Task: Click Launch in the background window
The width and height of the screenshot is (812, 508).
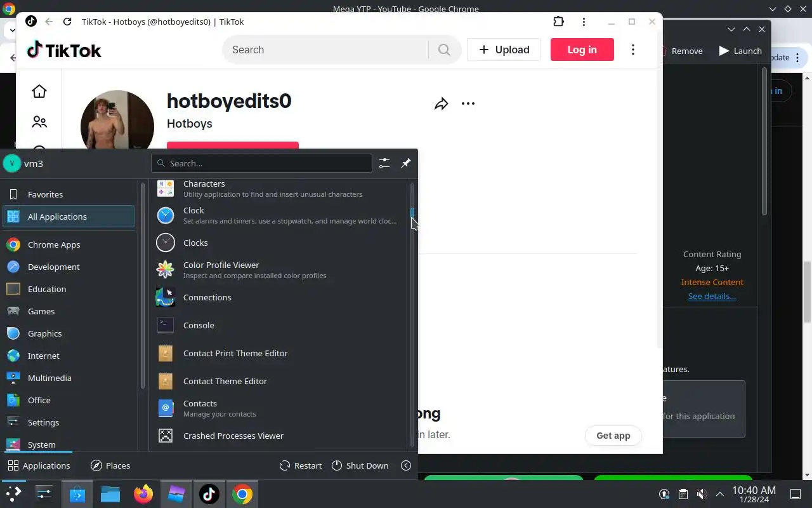Action: click(x=740, y=51)
